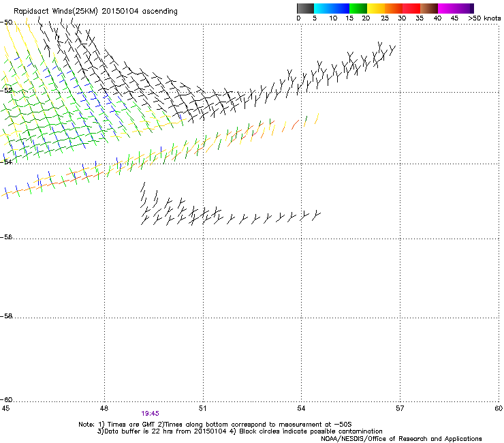This screenshot has height=443, width=504.
Task: Click the chart title 'Rapidscat Winds(25KM) 20150104 ascending'
Action: [95, 12]
